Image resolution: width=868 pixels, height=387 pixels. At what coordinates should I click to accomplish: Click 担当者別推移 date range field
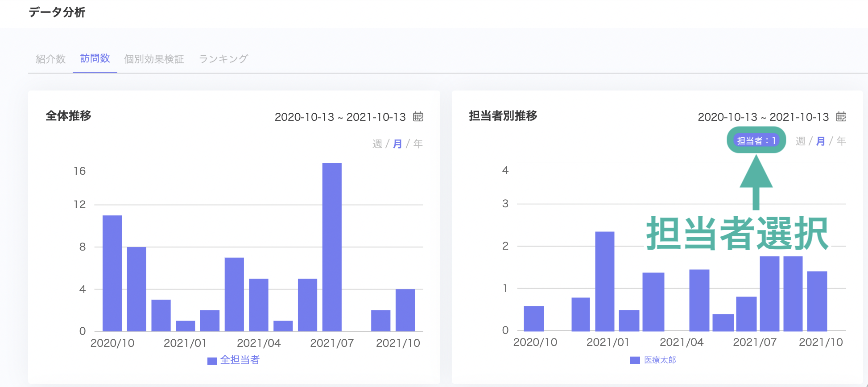(763, 117)
